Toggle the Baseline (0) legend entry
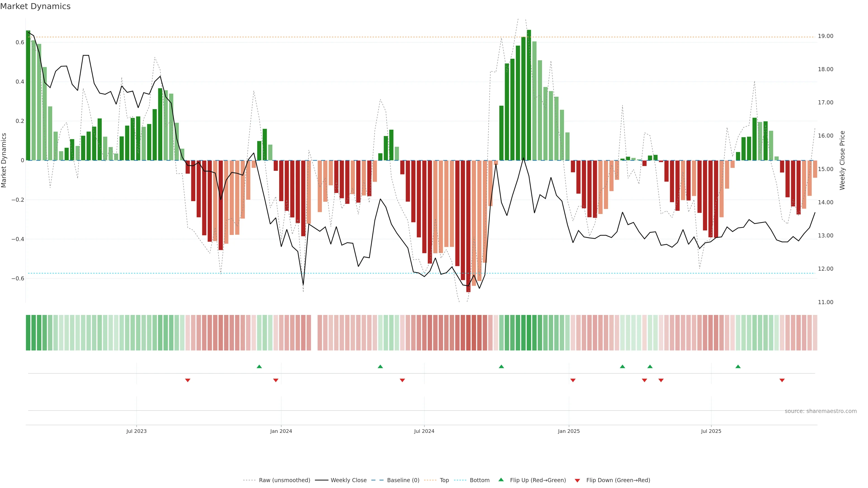 point(403,480)
